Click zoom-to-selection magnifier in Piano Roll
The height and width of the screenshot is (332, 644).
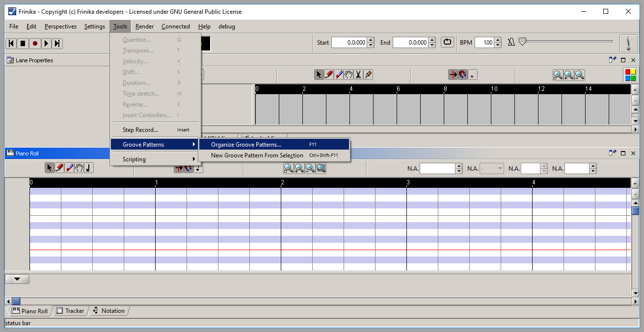[x=289, y=168]
